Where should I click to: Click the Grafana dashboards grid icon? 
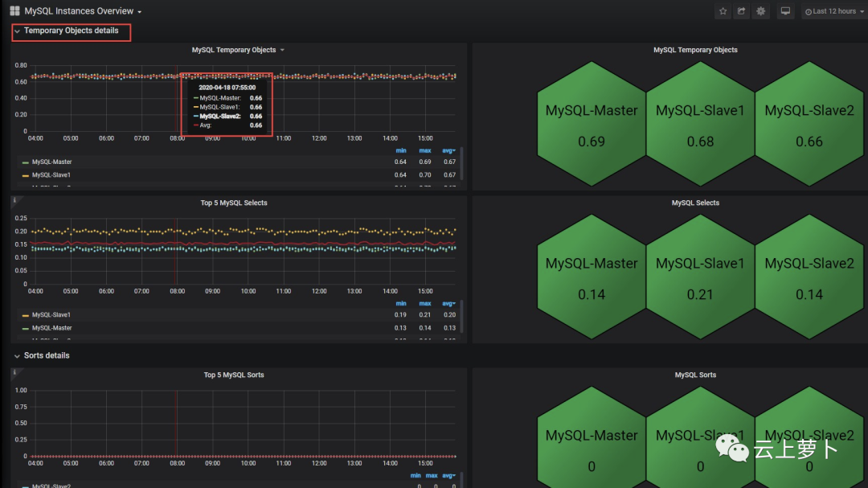tap(15, 11)
